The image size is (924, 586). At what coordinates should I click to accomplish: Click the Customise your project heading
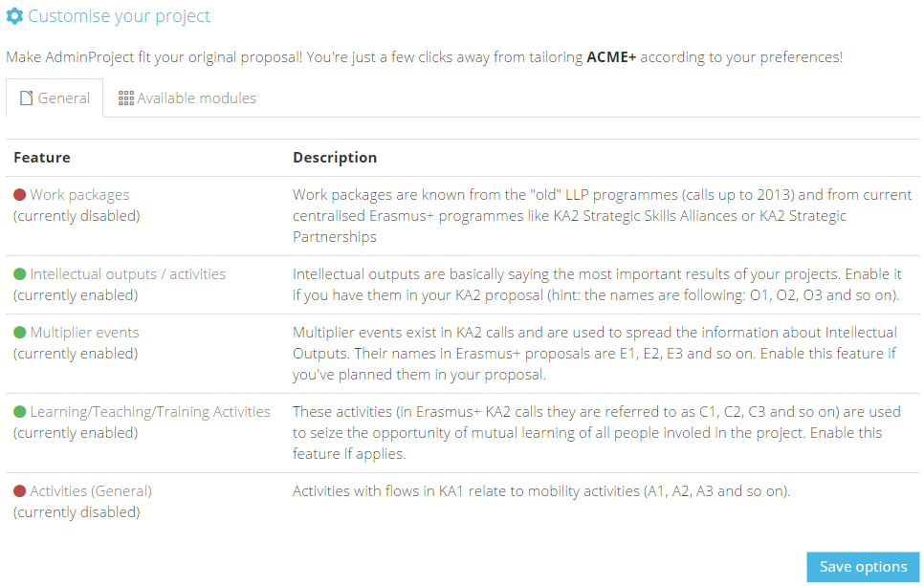click(119, 16)
